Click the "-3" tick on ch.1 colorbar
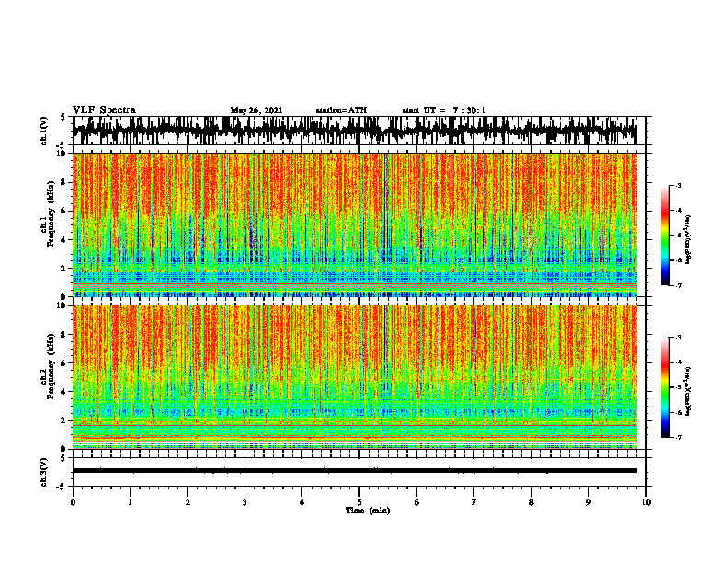The height and width of the screenshot is (563, 728). pos(677,186)
